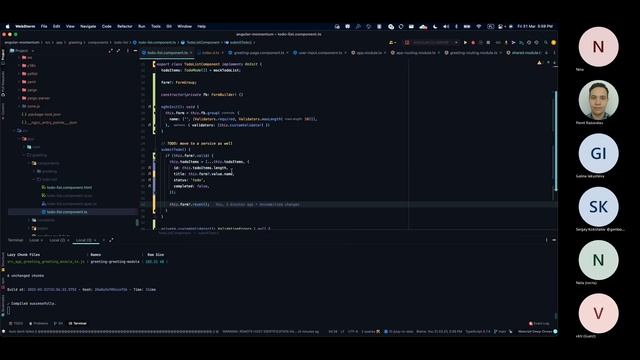The height and width of the screenshot is (360, 640).
Task: Click the Expand All icon in the Project panel
Action: pyautogui.click(x=110, y=51)
